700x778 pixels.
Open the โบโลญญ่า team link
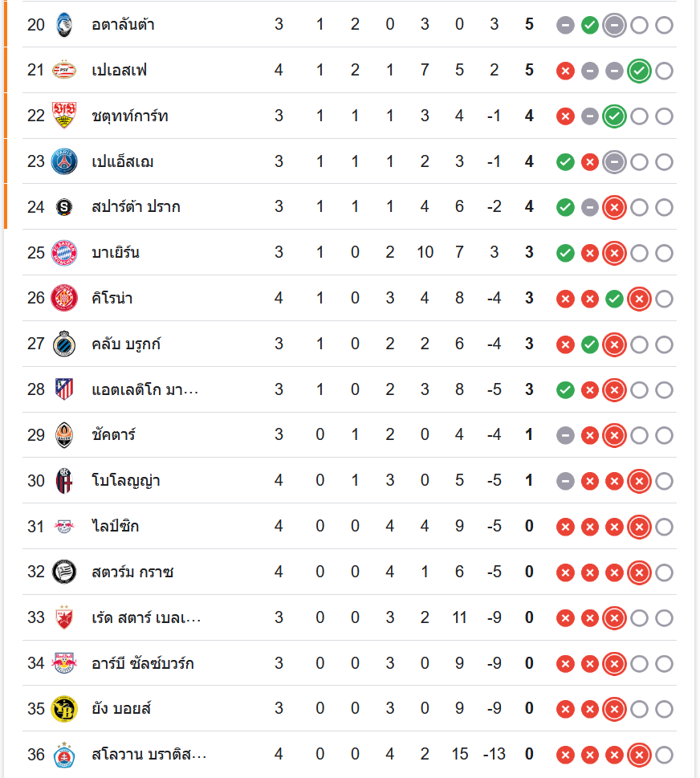click(x=125, y=481)
